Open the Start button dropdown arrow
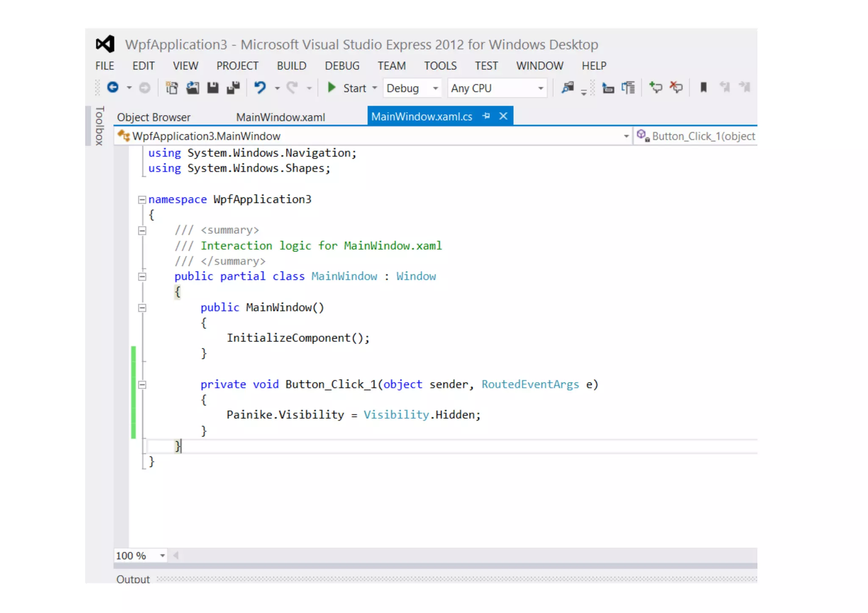The image size is (868, 613). 375,88
